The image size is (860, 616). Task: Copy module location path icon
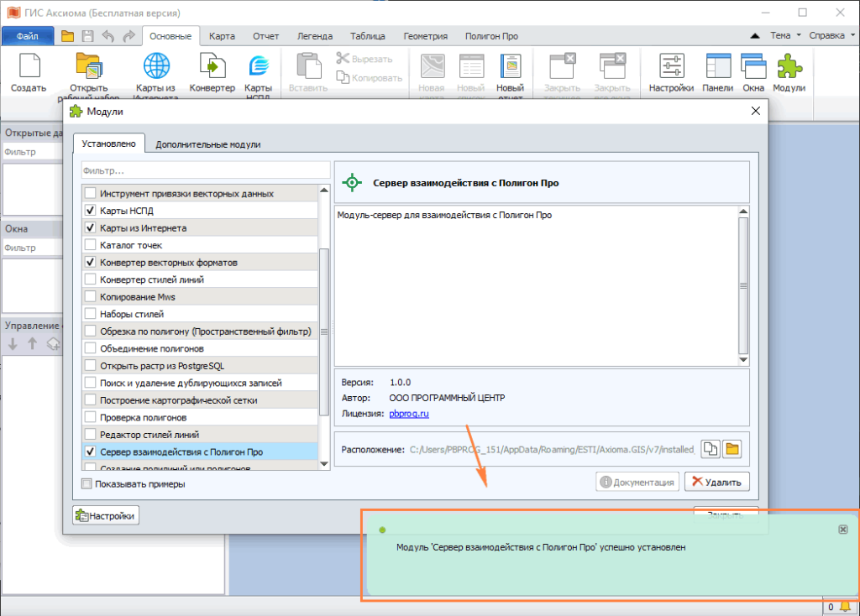coord(710,450)
